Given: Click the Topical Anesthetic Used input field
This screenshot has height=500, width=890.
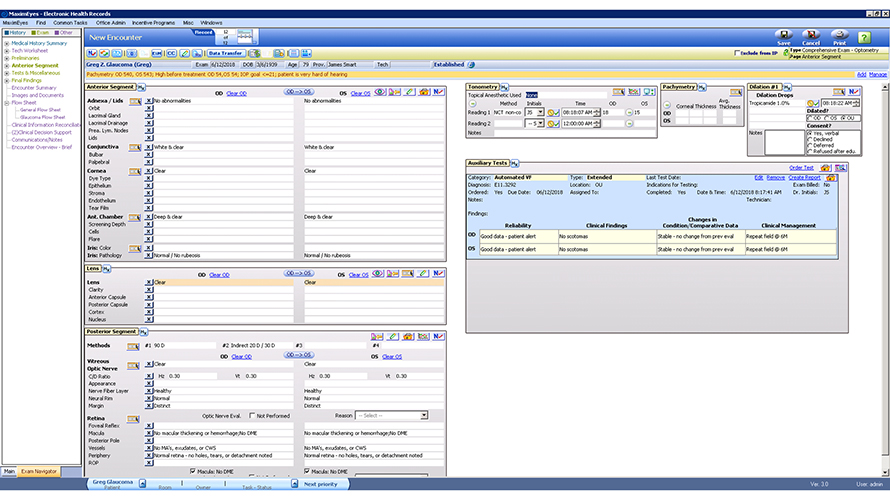Looking at the screenshot, I should tap(567, 94).
